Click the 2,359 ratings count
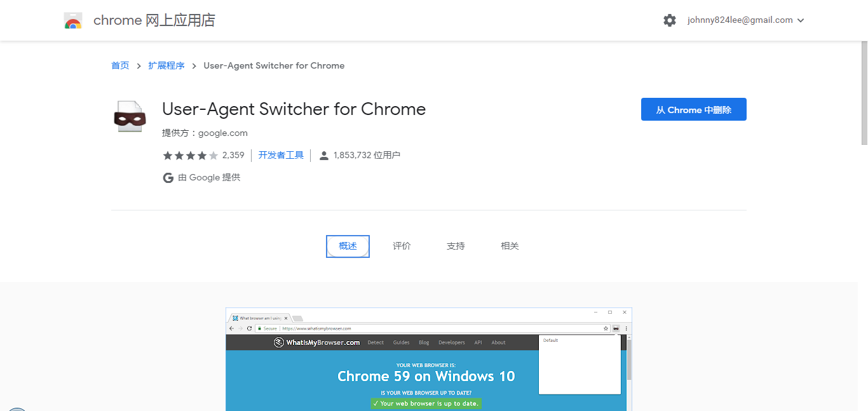 (233, 155)
